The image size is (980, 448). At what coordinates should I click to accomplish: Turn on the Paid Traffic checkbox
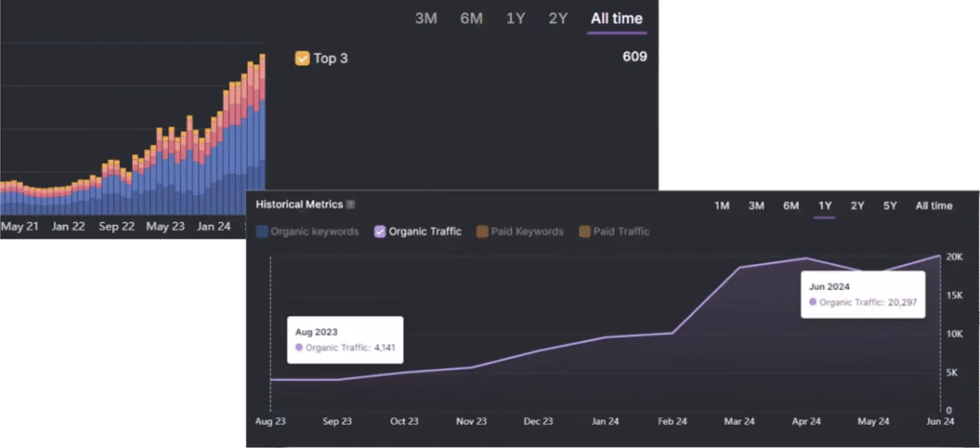click(x=584, y=232)
